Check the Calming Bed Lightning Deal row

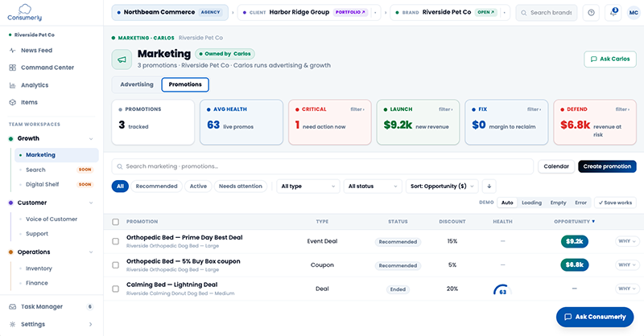115,289
